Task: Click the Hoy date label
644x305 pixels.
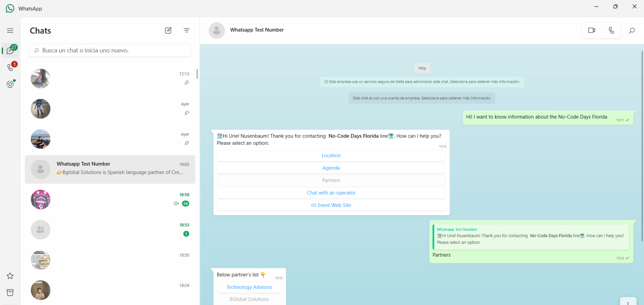Action: click(x=422, y=68)
